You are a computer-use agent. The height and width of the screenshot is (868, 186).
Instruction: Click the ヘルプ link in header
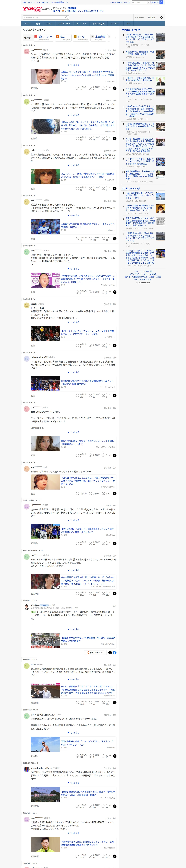click(127, 2)
